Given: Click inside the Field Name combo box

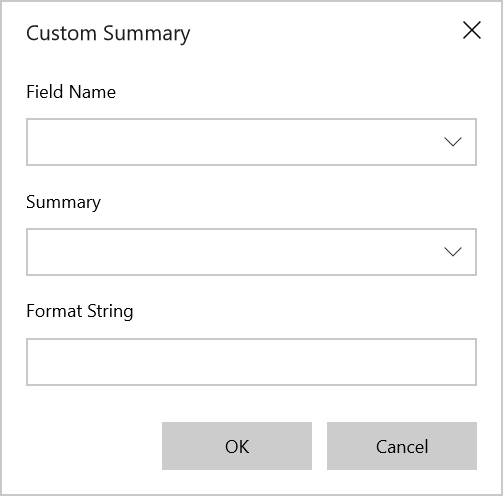Looking at the screenshot, I should pyautogui.click(x=251, y=142).
